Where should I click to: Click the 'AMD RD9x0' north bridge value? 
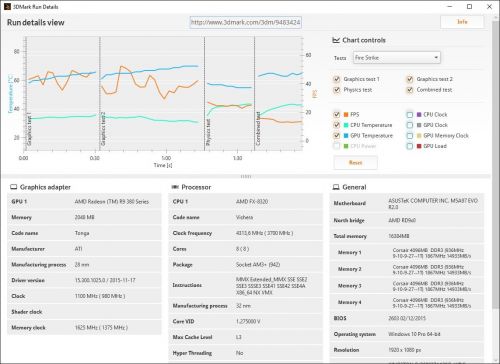tap(402, 220)
